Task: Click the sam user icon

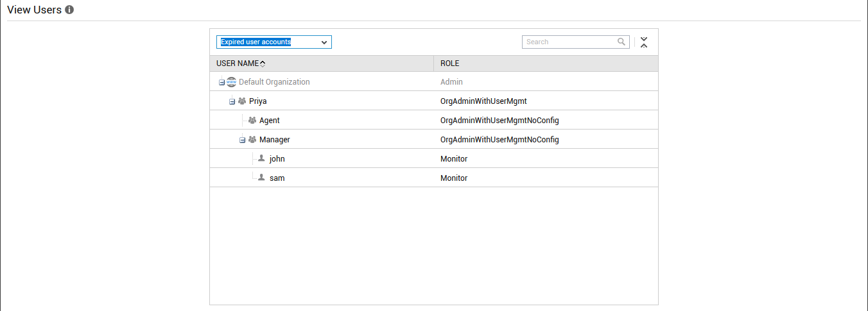Action: pos(261,178)
